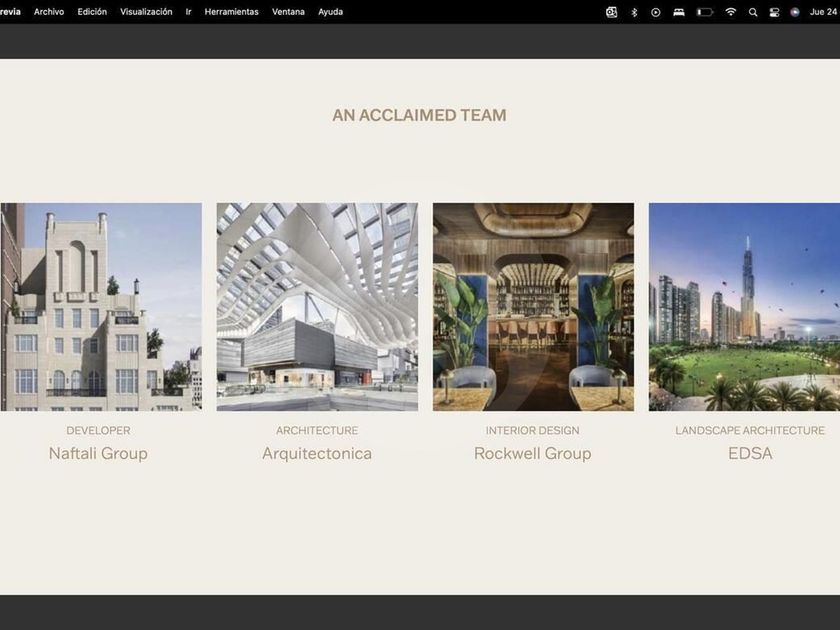Image resolution: width=840 pixels, height=630 pixels.
Task: Expand the Herramientas menu
Action: coord(231,12)
